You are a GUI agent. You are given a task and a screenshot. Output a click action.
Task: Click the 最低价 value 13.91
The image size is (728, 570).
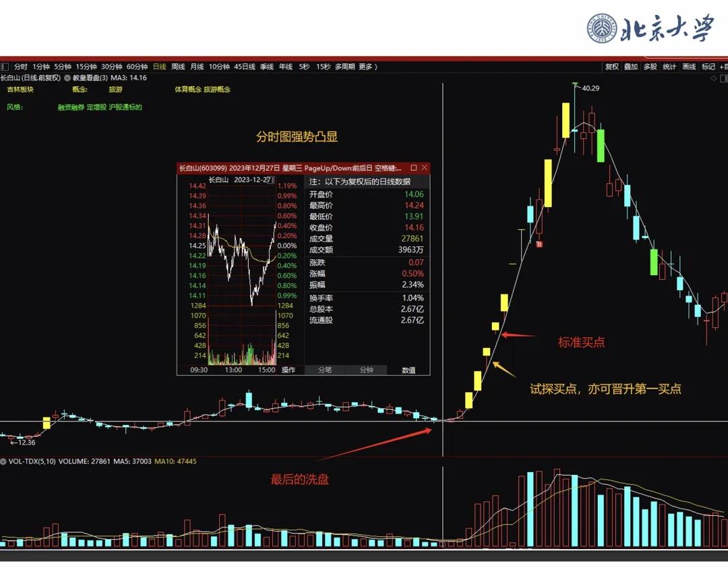click(x=414, y=217)
